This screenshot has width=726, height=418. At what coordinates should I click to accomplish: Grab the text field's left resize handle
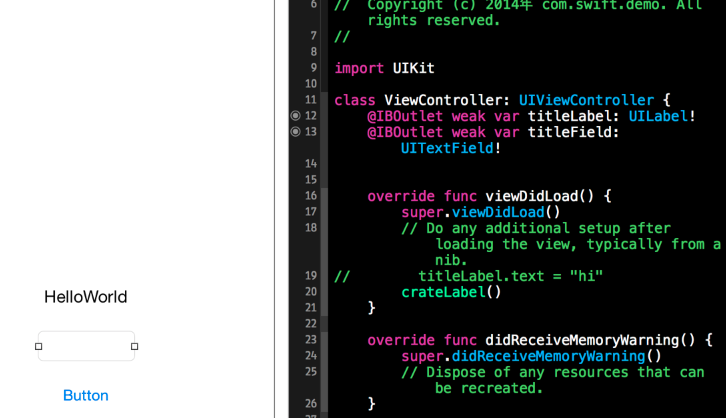39,347
